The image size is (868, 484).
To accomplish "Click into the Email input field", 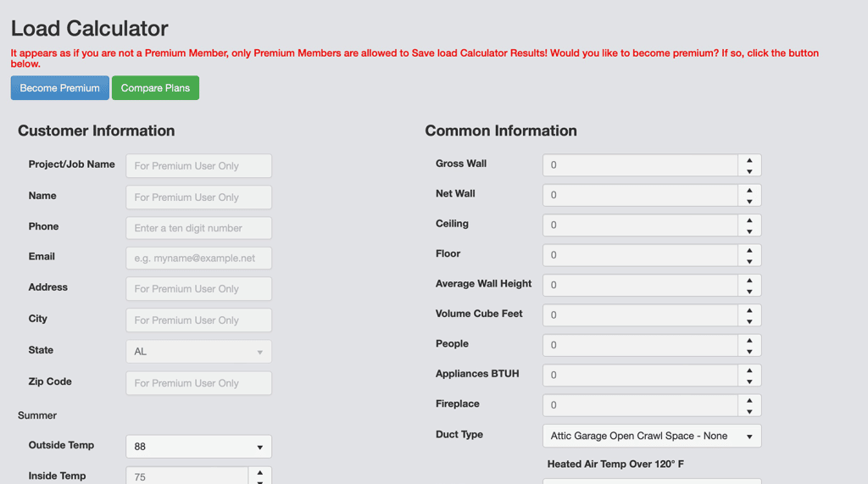I will click(x=198, y=259).
